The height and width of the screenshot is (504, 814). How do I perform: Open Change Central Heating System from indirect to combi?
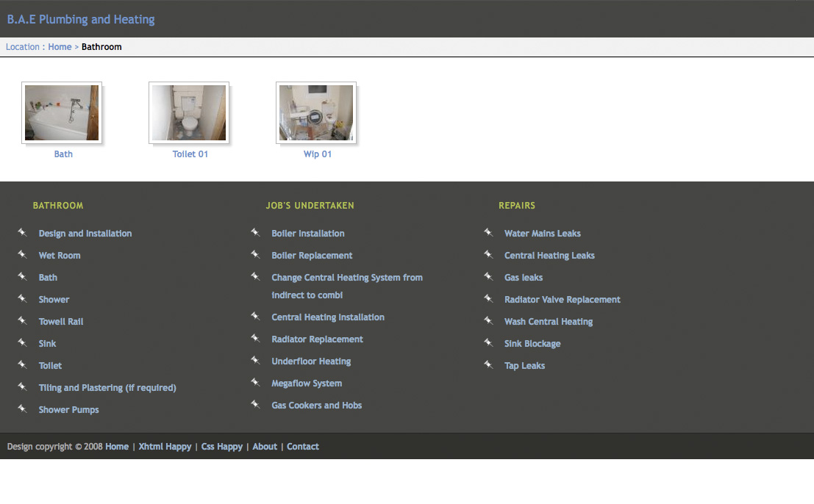click(x=347, y=287)
